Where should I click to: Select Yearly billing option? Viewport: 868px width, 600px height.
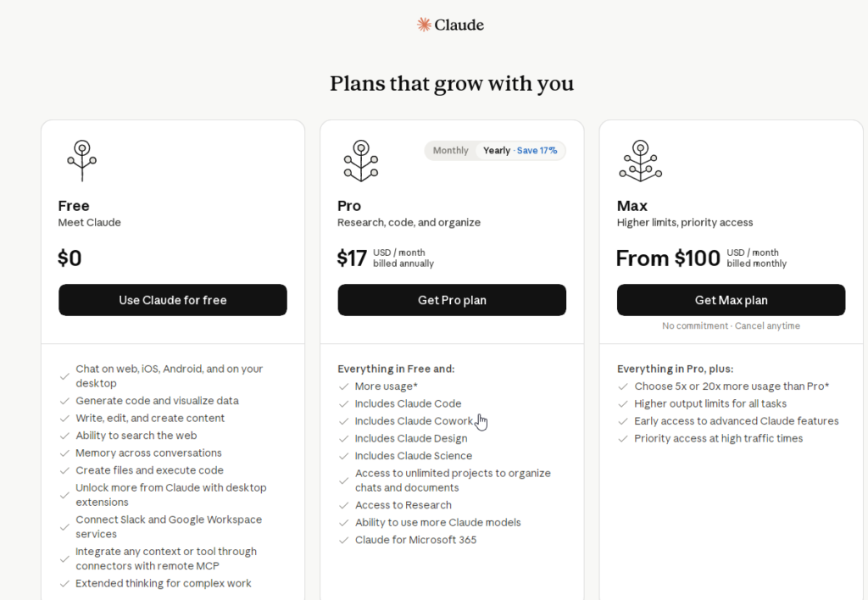[x=497, y=151]
